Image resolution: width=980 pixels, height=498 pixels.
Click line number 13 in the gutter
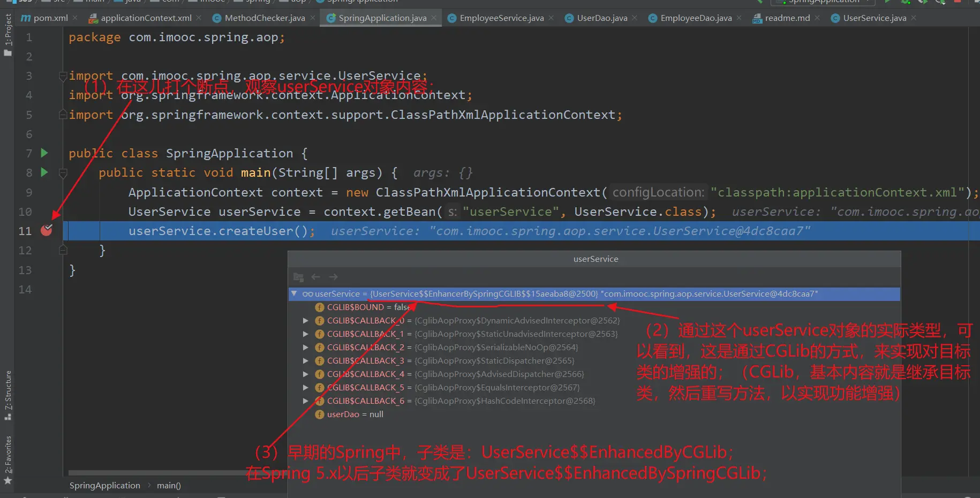click(25, 270)
